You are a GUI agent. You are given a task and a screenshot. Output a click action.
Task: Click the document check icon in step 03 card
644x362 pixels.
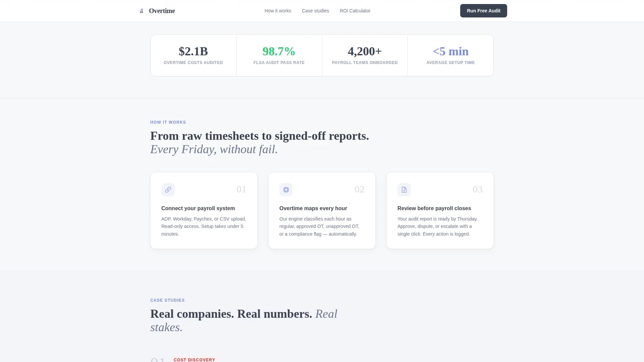404,190
